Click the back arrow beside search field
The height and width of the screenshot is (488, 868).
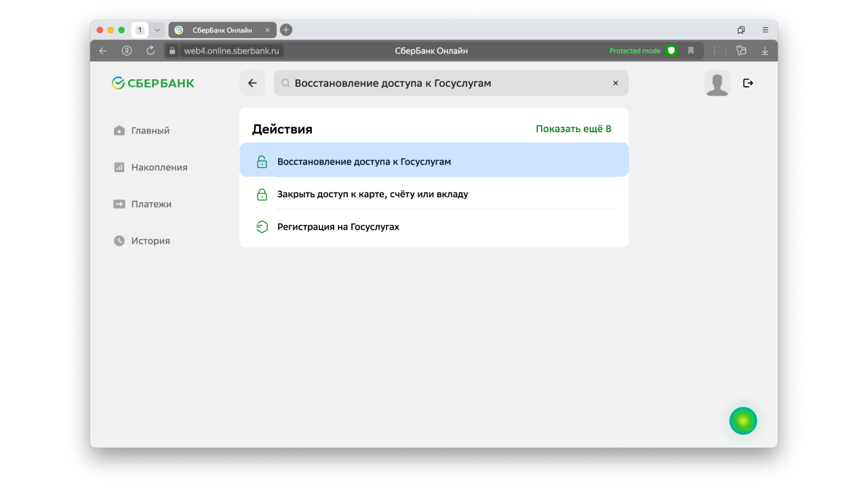click(252, 83)
